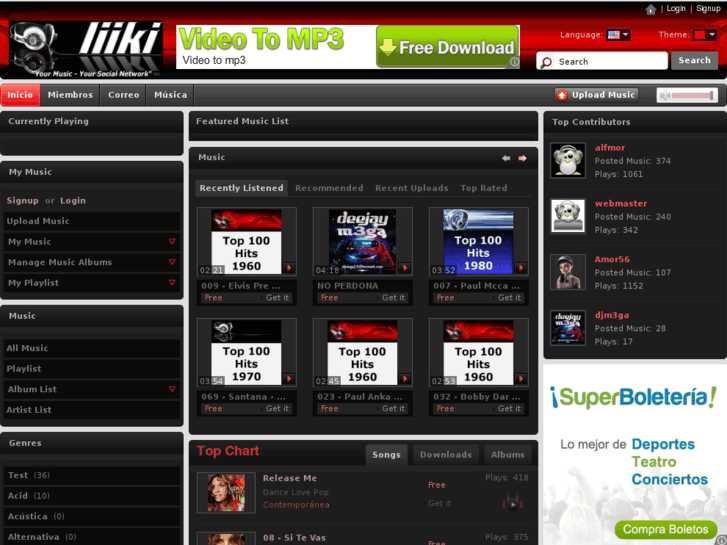727x545 pixels.
Task: Click the upload arrow icon in navbar
Action: (562, 95)
